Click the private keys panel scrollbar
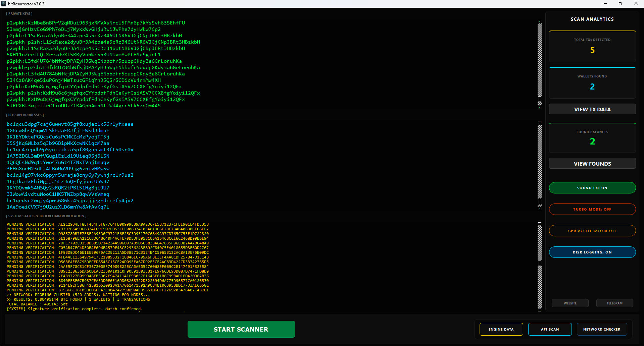Screen dimensions: 644x346 point(539,64)
